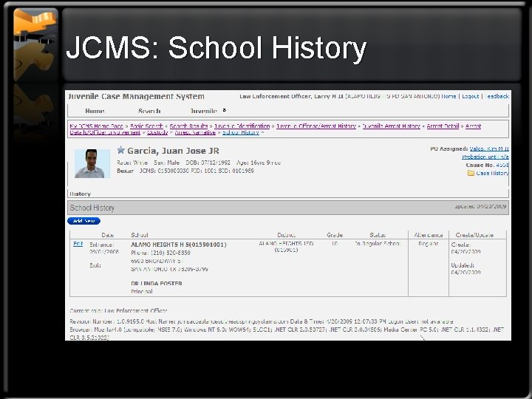Open Case History link
532x399 pixels.
pyautogui.click(x=492, y=173)
